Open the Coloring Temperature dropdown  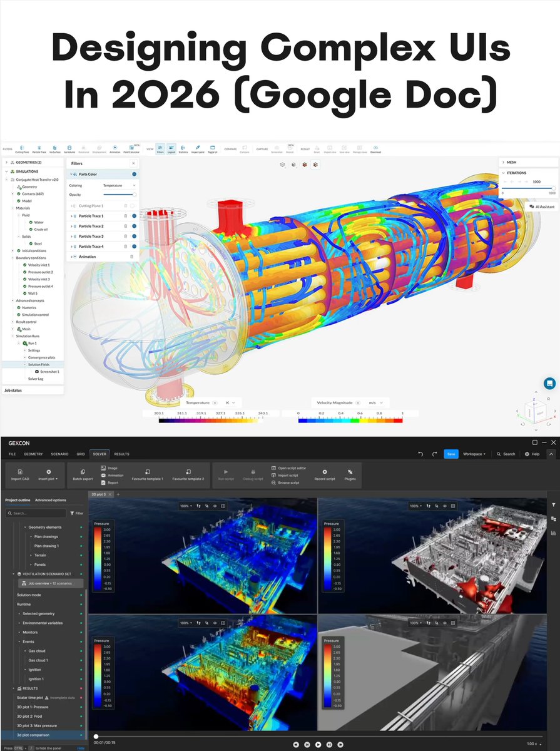point(119,185)
